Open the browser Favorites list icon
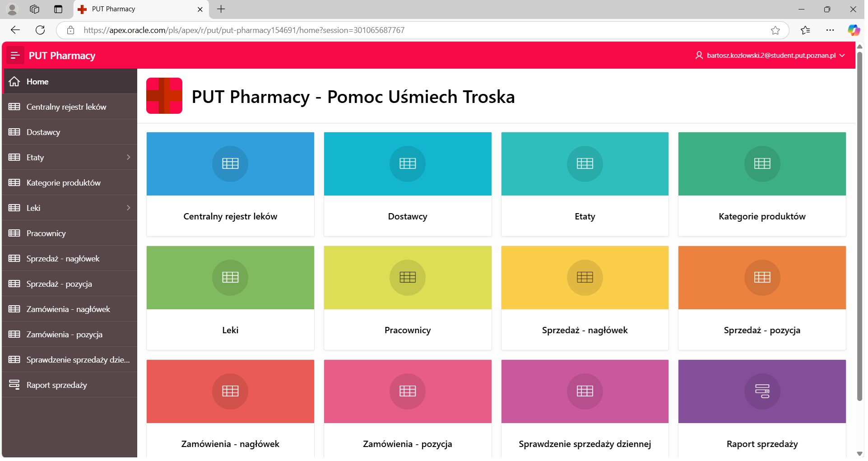Image resolution: width=868 pixels, height=461 pixels. [x=805, y=30]
